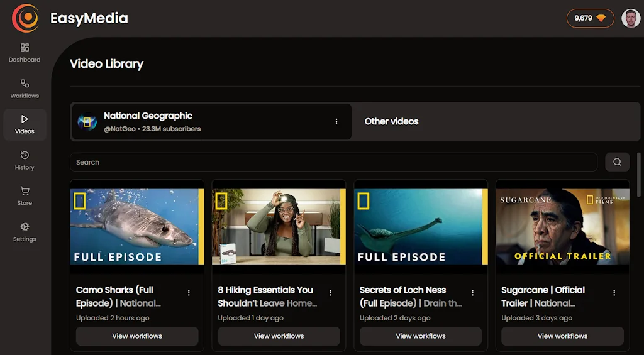
Task: Click into the Search input field
Action: point(333,162)
